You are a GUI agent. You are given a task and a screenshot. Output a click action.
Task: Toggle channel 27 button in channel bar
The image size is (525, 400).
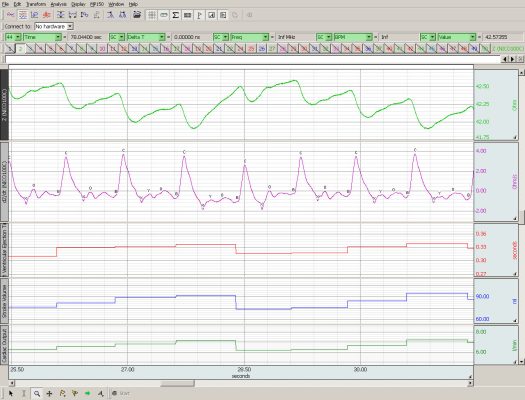(272, 49)
